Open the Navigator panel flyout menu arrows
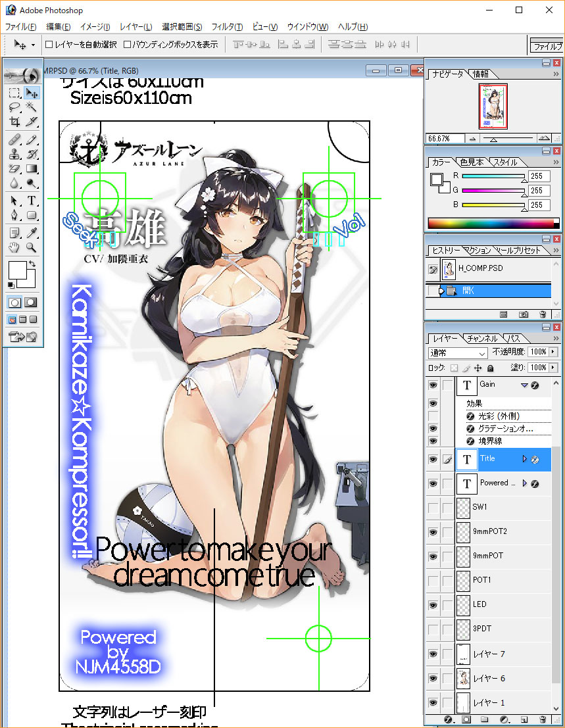Image resolution: width=565 pixels, height=728 pixels. point(556,74)
